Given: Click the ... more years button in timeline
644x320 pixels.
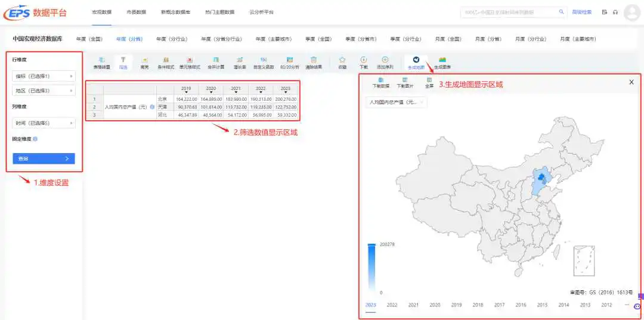Looking at the screenshot, I should pos(626,305).
